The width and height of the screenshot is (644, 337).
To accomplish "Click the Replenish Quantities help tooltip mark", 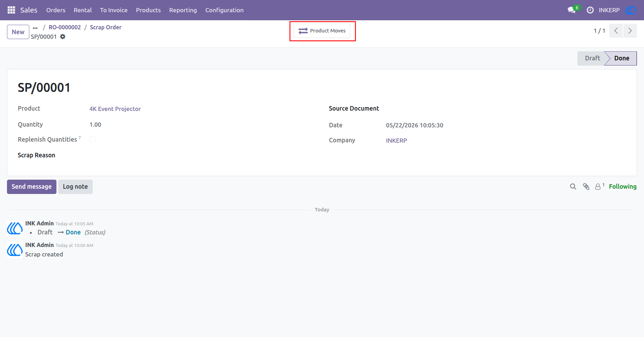I will point(80,137).
